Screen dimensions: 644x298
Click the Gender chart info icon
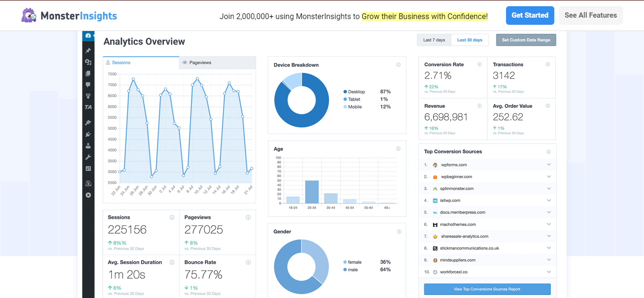coord(399,232)
